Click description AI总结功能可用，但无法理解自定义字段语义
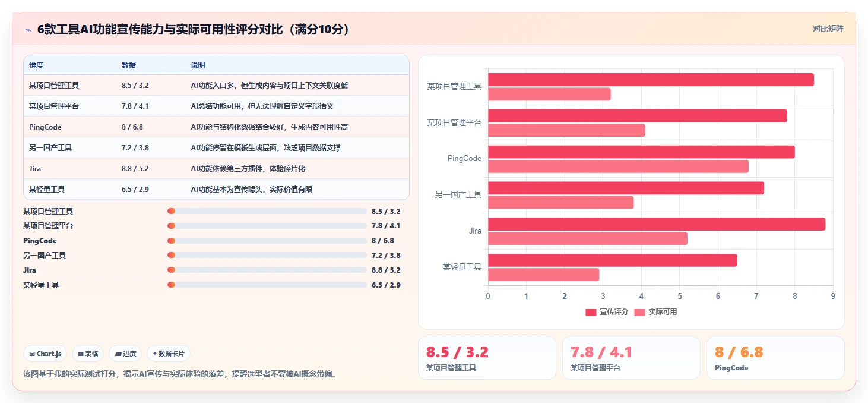Screen dimensions: 868x403 pyautogui.click(x=262, y=106)
